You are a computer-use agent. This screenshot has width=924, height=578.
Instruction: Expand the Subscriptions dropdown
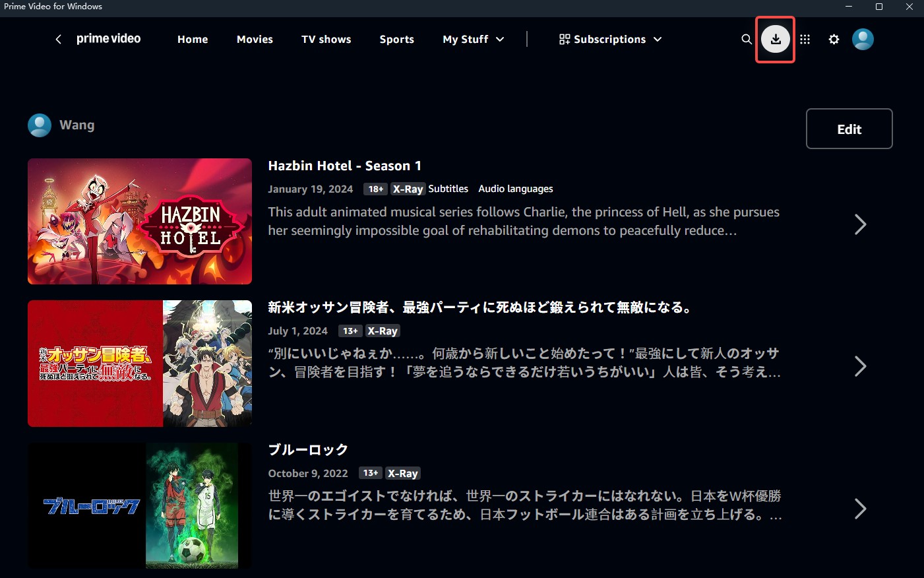click(609, 40)
